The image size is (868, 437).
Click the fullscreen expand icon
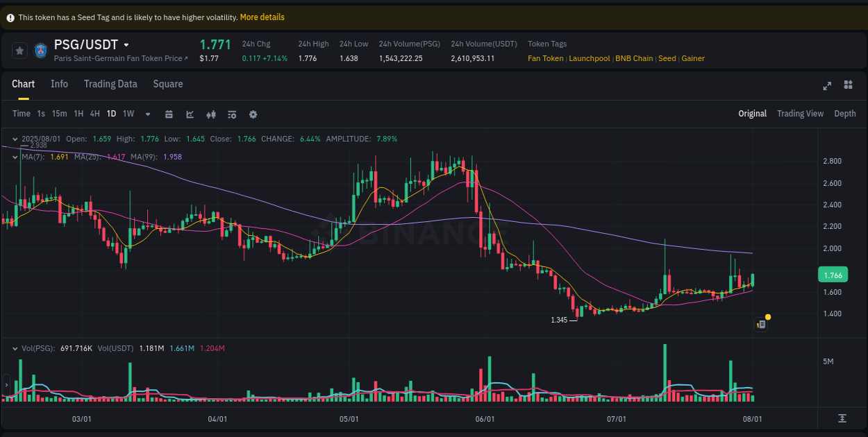pyautogui.click(x=827, y=86)
